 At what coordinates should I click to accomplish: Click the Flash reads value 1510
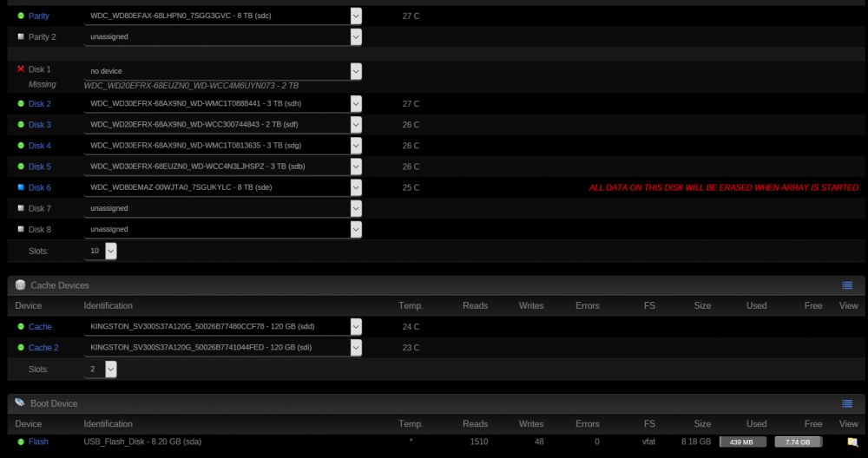(479, 442)
